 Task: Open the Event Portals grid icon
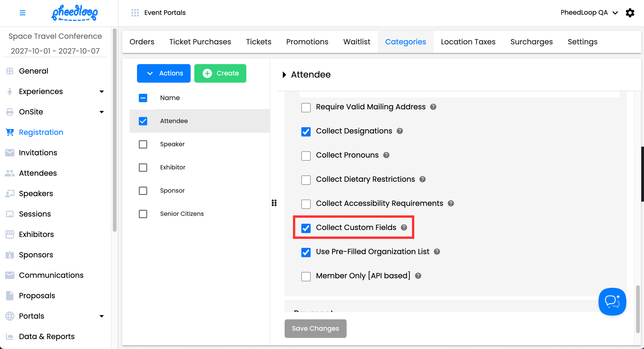tap(135, 13)
